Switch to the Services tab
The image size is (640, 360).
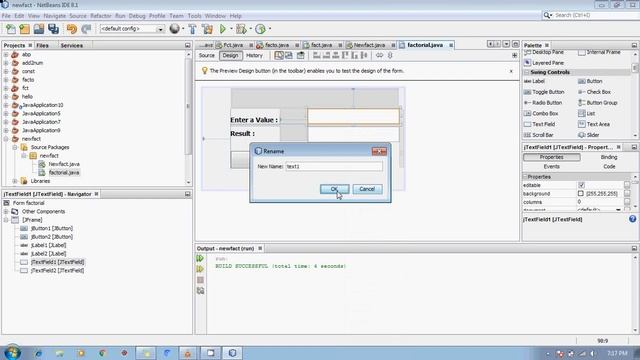(71, 45)
